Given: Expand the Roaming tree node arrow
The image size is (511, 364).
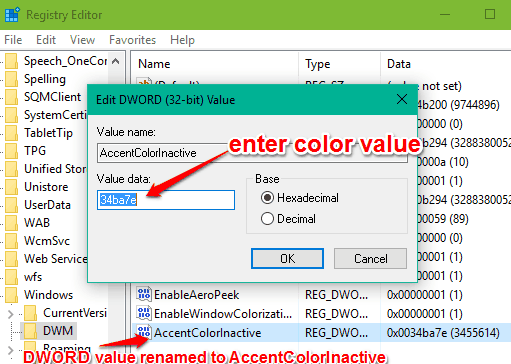Looking at the screenshot, I should (x=11, y=350).
